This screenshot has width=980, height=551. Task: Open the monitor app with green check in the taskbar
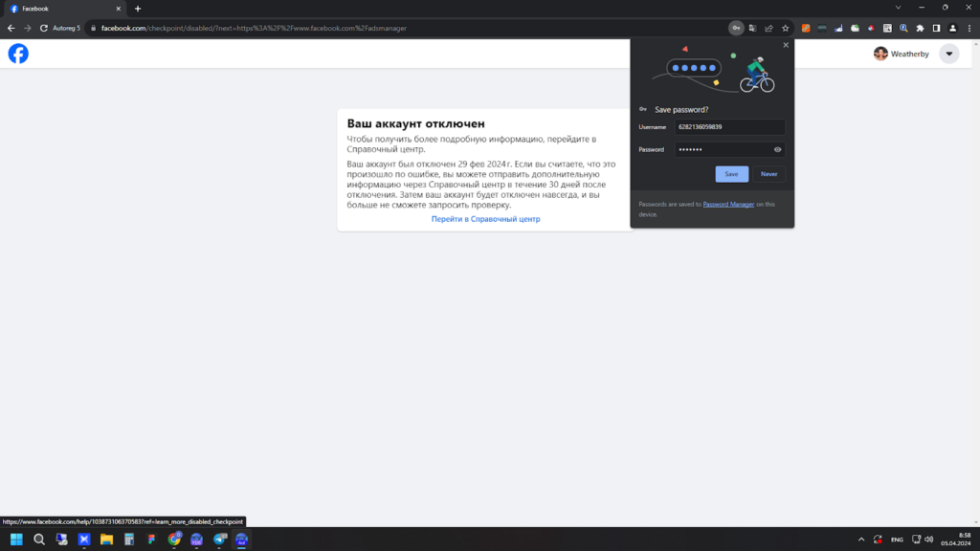(x=61, y=540)
